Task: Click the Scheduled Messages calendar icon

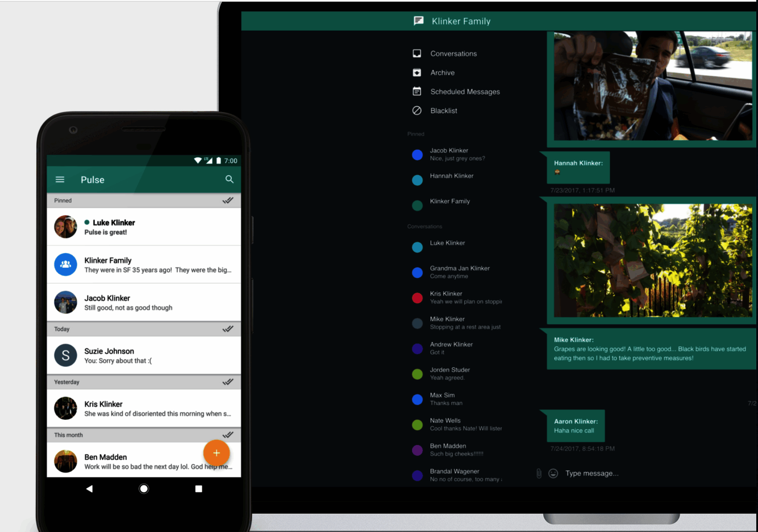Action: click(417, 91)
